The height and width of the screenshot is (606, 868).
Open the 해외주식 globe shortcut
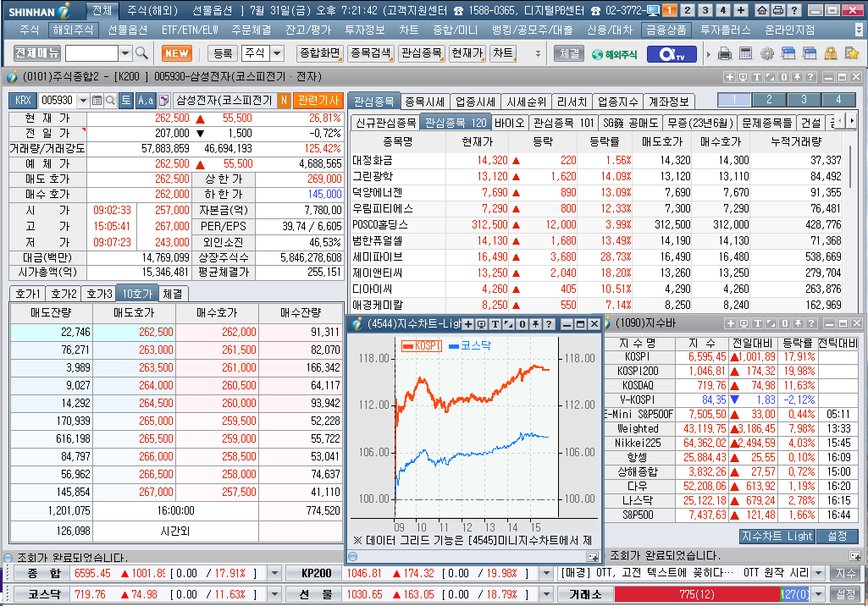(614, 54)
